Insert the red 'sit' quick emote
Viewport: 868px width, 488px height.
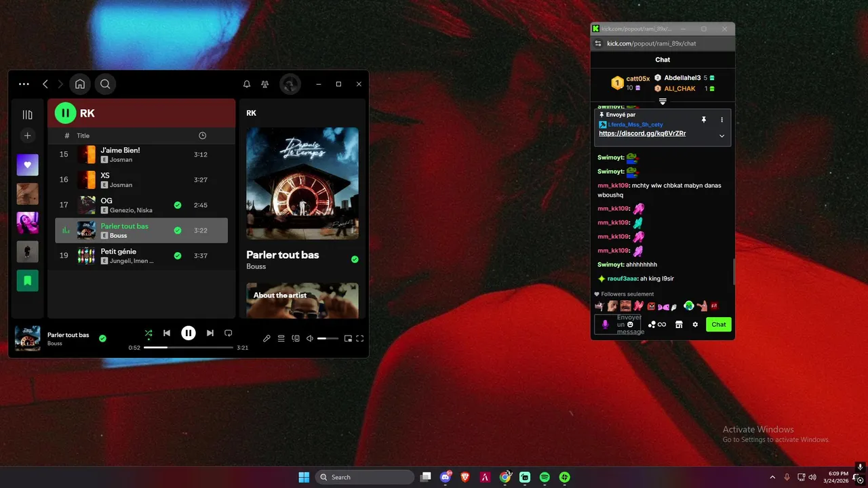coord(714,306)
